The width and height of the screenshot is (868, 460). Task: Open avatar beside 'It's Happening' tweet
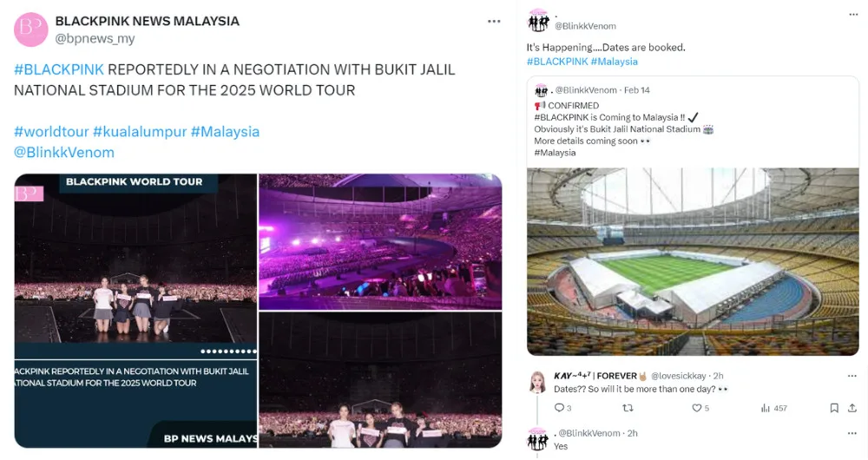(539, 21)
